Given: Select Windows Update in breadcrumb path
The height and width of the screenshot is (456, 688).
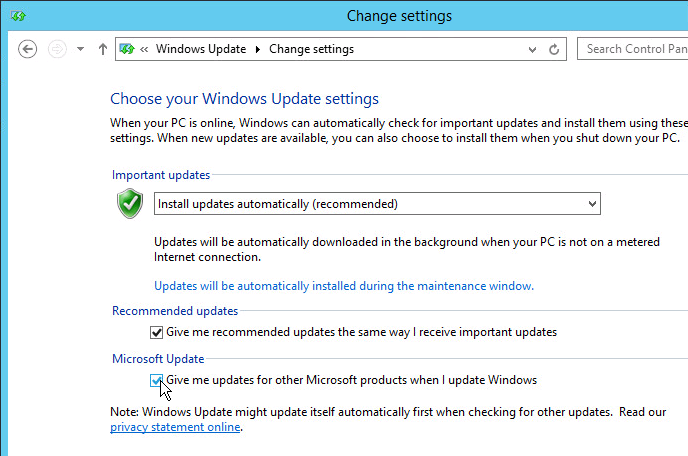Looking at the screenshot, I should [201, 49].
